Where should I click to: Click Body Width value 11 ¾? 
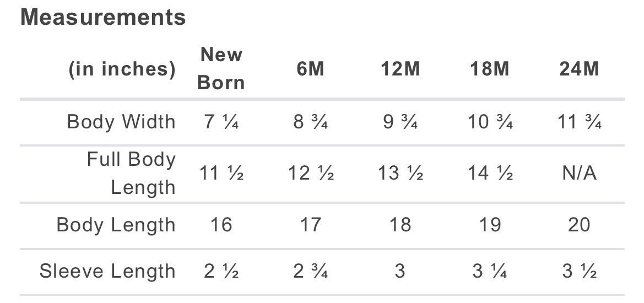[x=579, y=122]
